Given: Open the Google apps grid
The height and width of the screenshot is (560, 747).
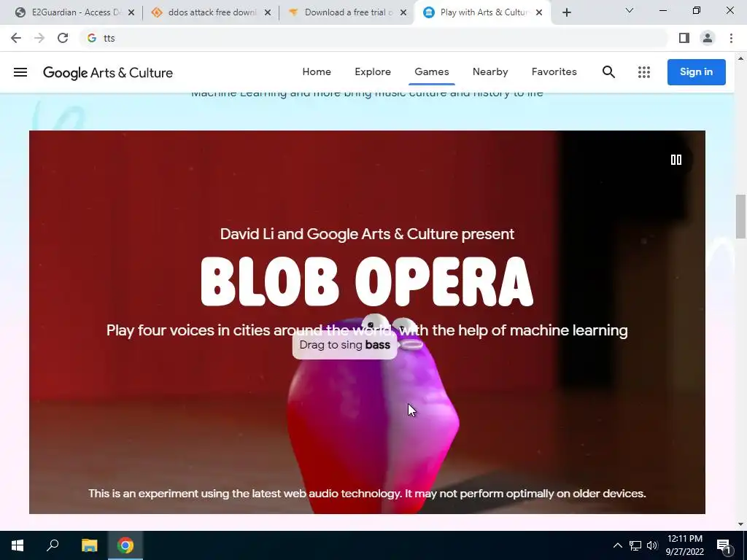Looking at the screenshot, I should (x=644, y=72).
